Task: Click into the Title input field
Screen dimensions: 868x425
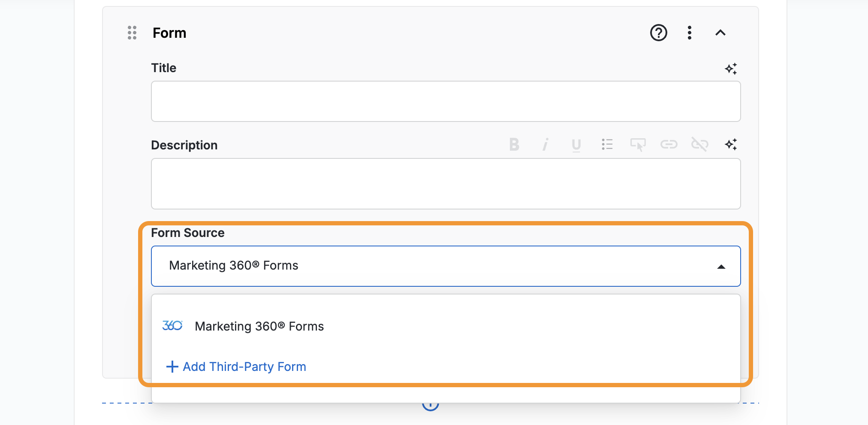Action: click(446, 101)
